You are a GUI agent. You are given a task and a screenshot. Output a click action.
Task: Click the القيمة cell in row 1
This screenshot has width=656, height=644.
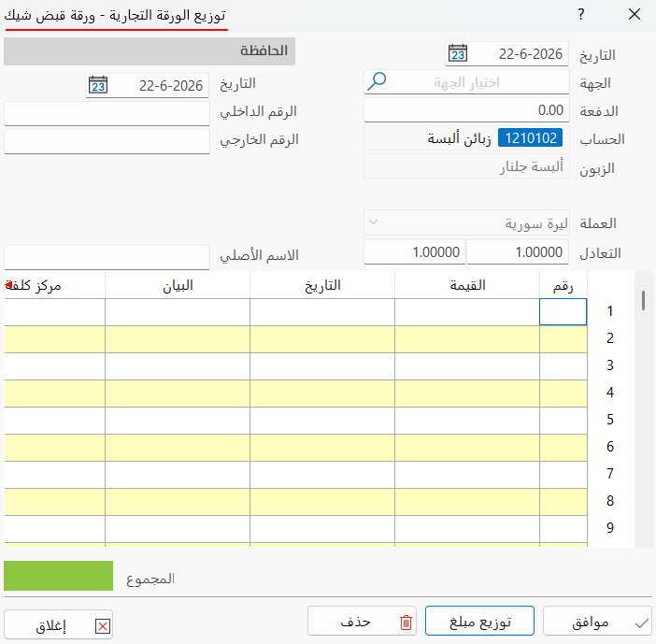click(x=467, y=312)
